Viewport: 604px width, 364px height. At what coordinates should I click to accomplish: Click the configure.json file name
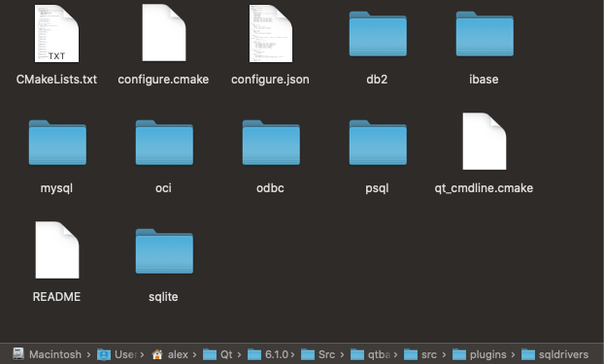(270, 80)
